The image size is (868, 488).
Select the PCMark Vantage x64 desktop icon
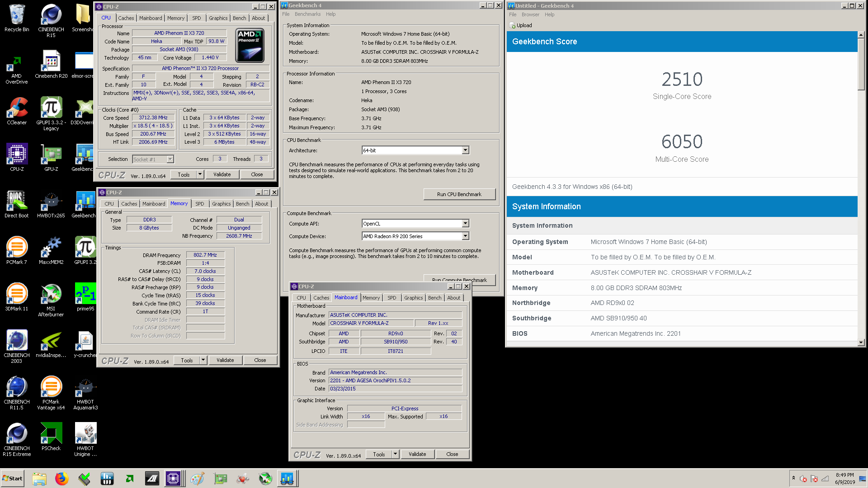[x=51, y=393]
